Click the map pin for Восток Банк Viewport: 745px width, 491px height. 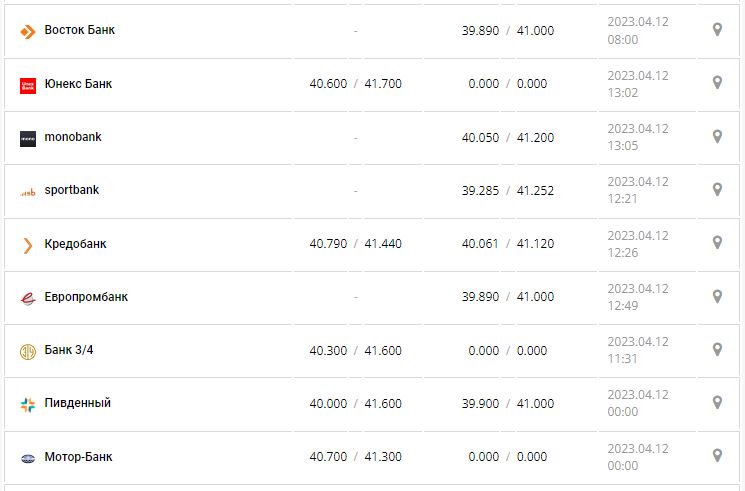click(717, 30)
